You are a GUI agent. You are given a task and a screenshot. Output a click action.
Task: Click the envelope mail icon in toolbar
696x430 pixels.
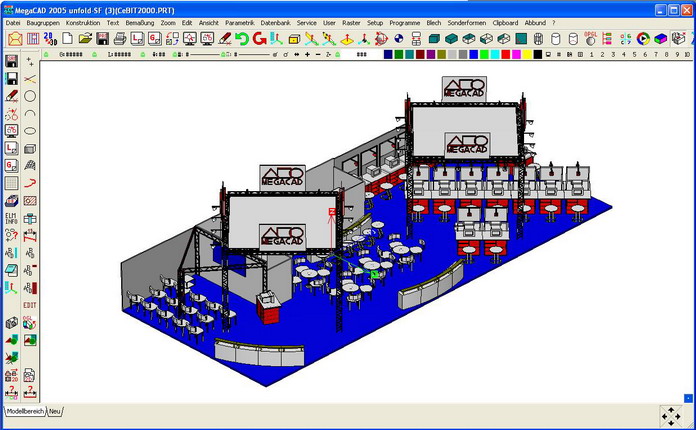[x=15, y=39]
